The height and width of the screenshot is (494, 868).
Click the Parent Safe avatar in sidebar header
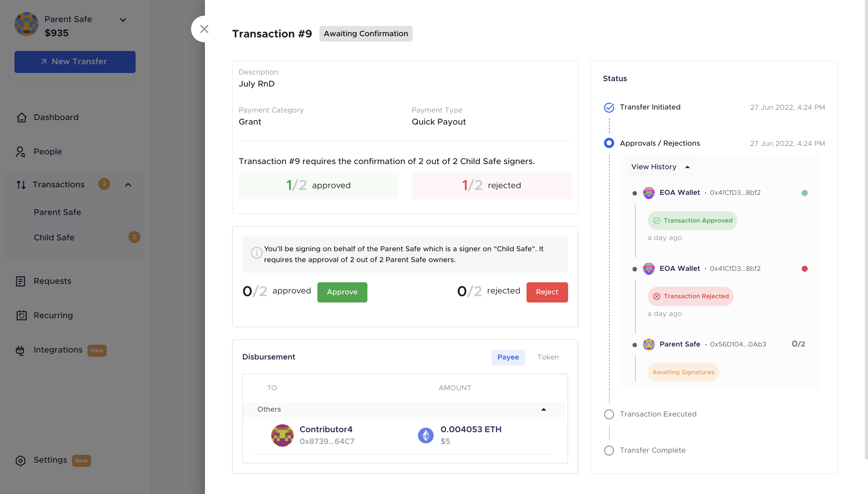coord(26,24)
